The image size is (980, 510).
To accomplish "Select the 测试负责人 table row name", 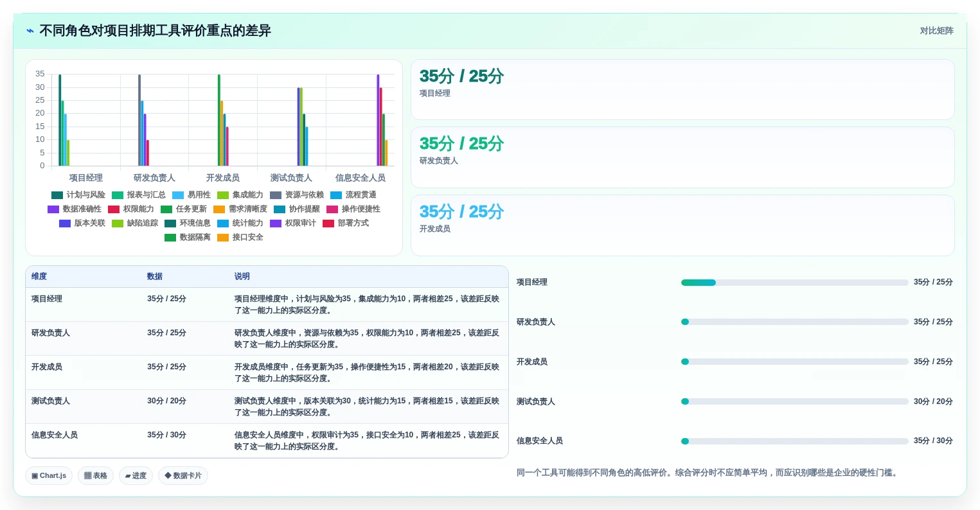I will point(51,401).
